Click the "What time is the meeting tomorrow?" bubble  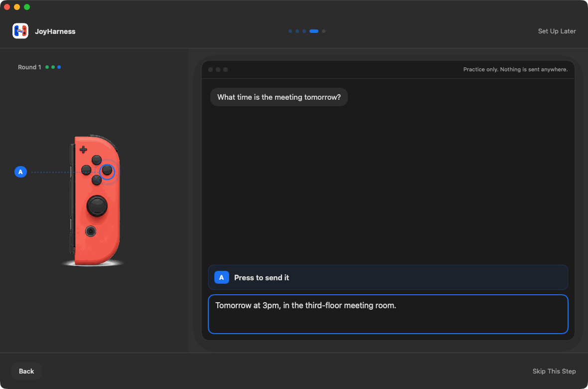tap(279, 97)
